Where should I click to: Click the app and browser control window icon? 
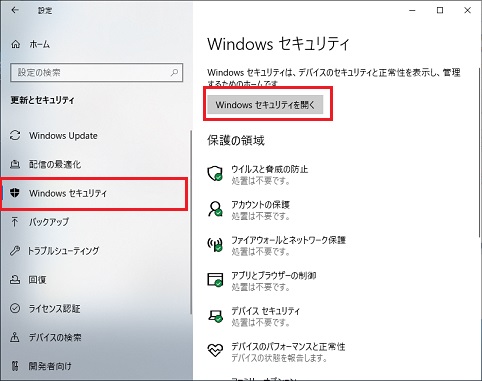click(215, 280)
